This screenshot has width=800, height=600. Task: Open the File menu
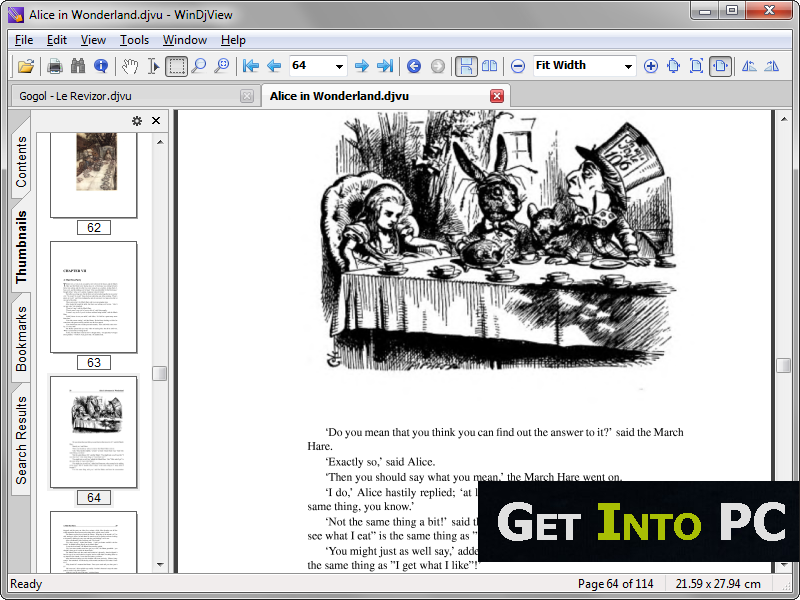click(24, 40)
